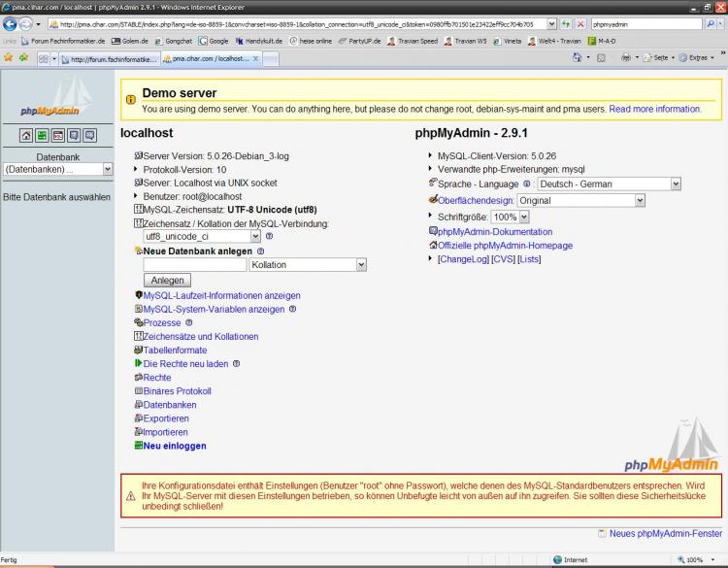Click the warning triangle icon in red alert box
Image resolution: width=728 pixels, height=568 pixels.
coord(131,496)
